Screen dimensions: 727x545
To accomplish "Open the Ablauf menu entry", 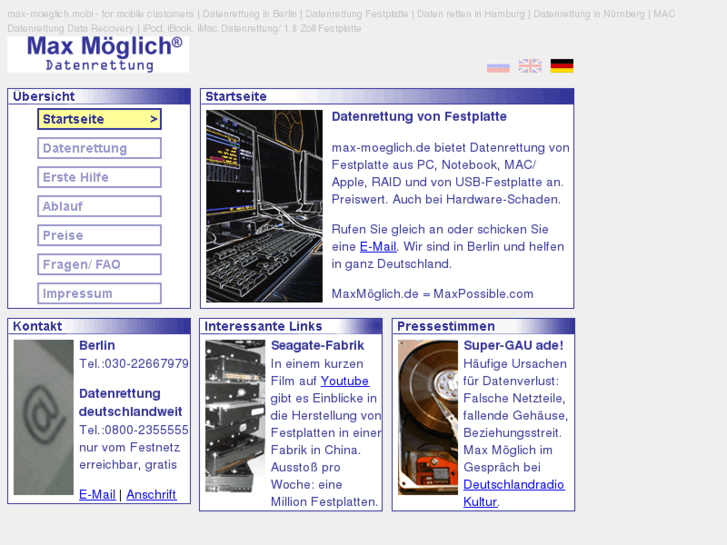I will (x=99, y=206).
